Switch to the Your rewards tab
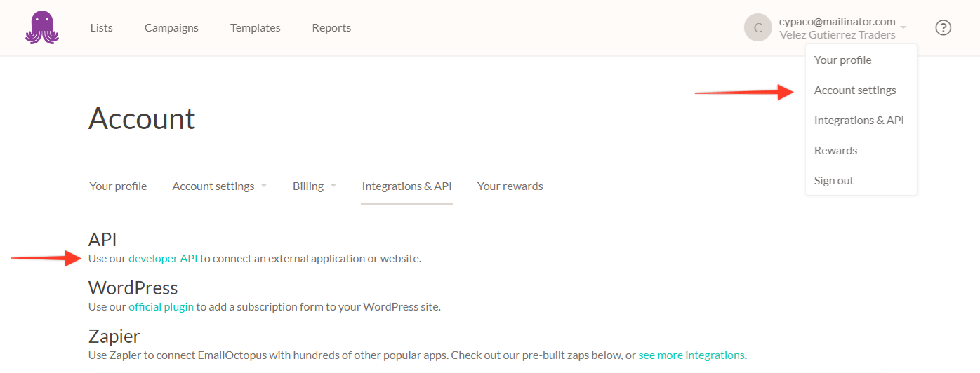This screenshot has width=980, height=373. [510, 186]
